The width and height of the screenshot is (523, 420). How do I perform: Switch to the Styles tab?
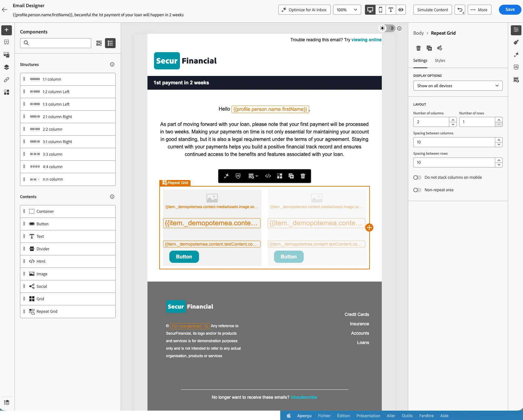coord(440,61)
